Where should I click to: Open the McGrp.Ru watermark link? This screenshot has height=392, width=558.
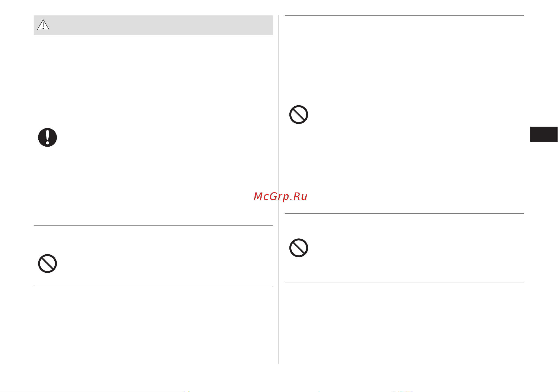click(280, 197)
